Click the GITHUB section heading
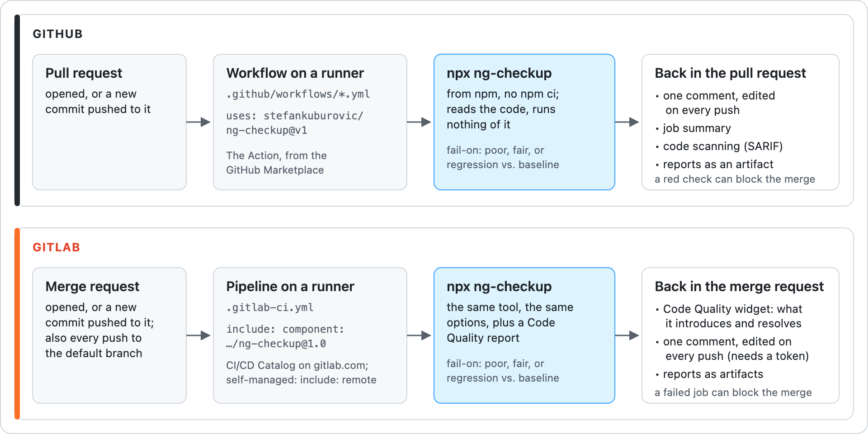 click(x=57, y=34)
